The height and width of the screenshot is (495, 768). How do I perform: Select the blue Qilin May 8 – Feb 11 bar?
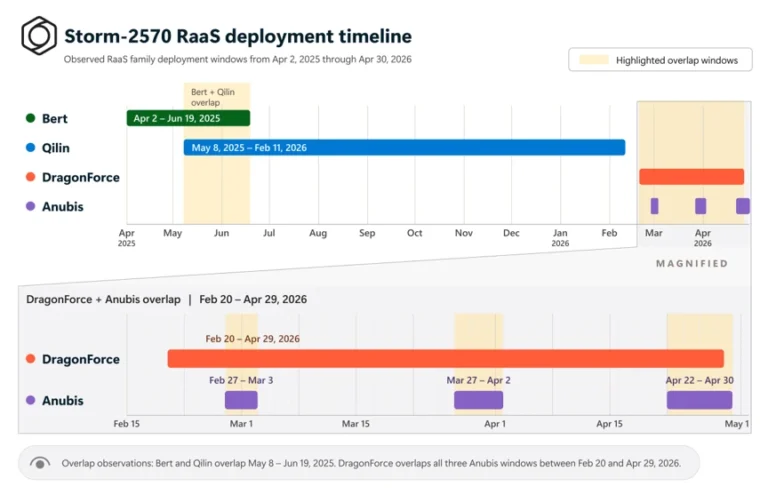coord(404,147)
